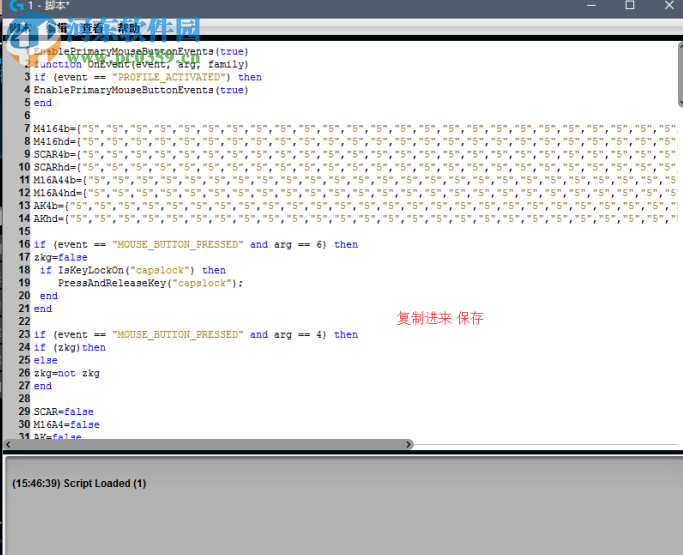Click the horizontal scrollbar left arrow
This screenshot has width=683, height=555.
pos(8,444)
